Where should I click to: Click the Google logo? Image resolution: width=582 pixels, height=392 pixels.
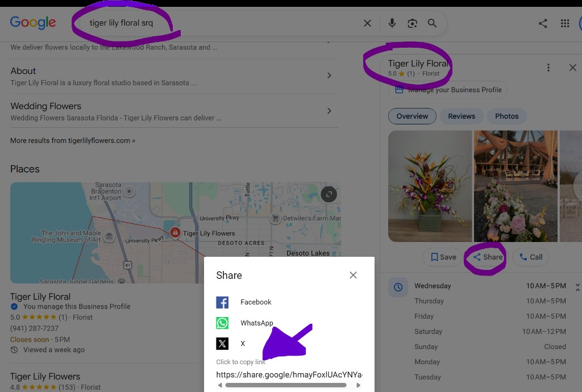33,23
